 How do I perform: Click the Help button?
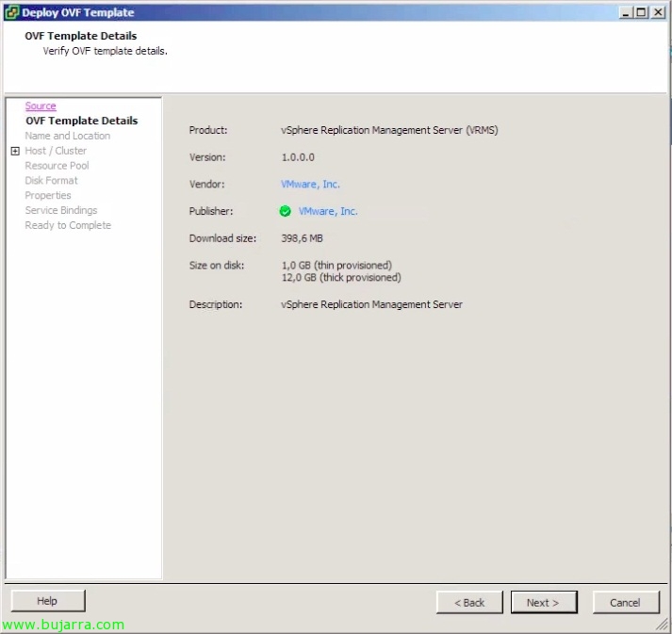48,601
